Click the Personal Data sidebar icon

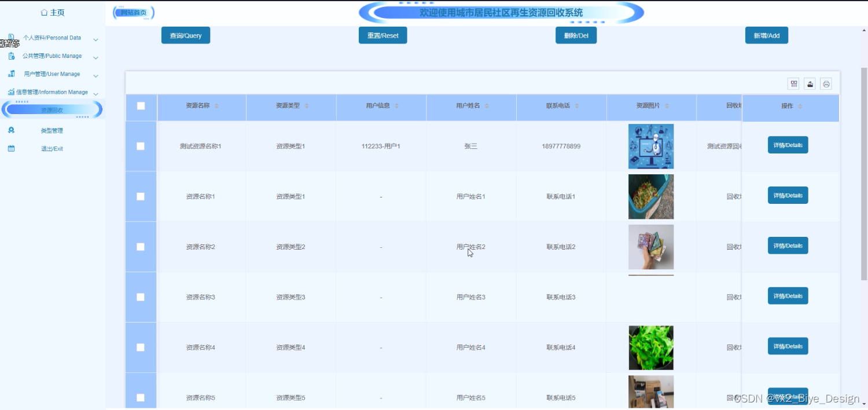11,37
